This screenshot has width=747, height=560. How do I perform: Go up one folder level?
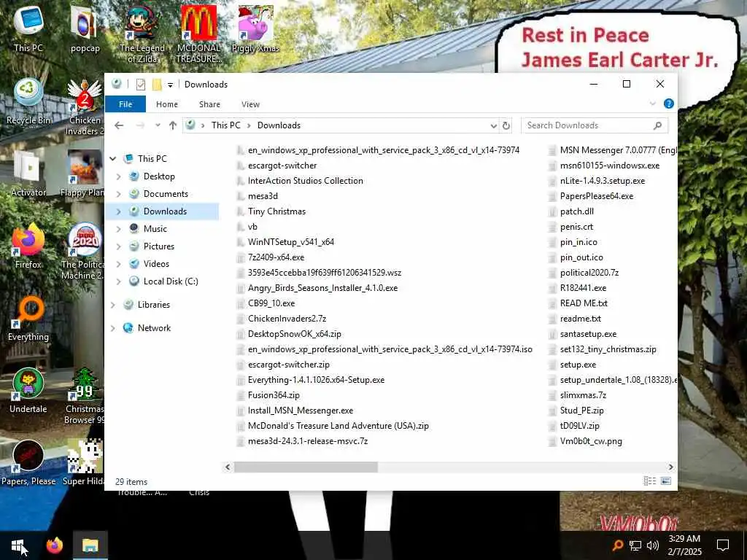172,125
